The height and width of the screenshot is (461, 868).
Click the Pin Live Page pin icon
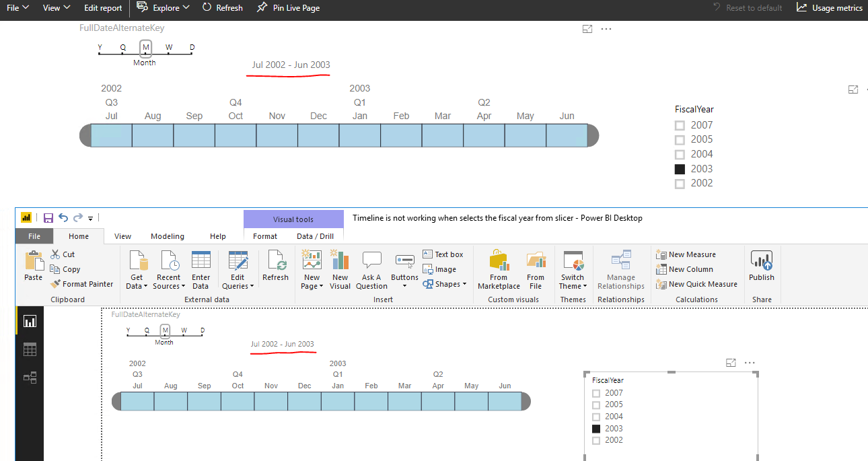pyautogui.click(x=263, y=7)
